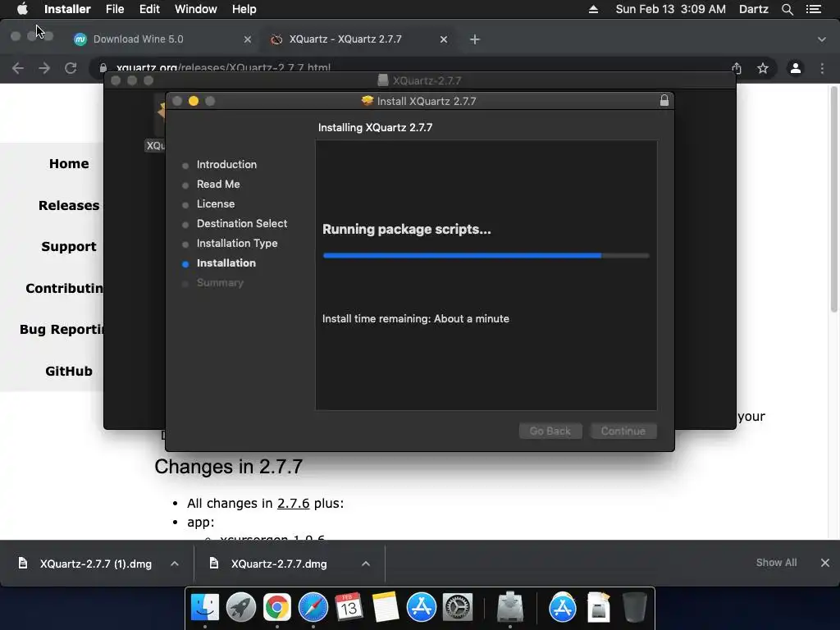This screenshot has width=840, height=630.
Task: Open the Apple menu
Action: [22, 9]
